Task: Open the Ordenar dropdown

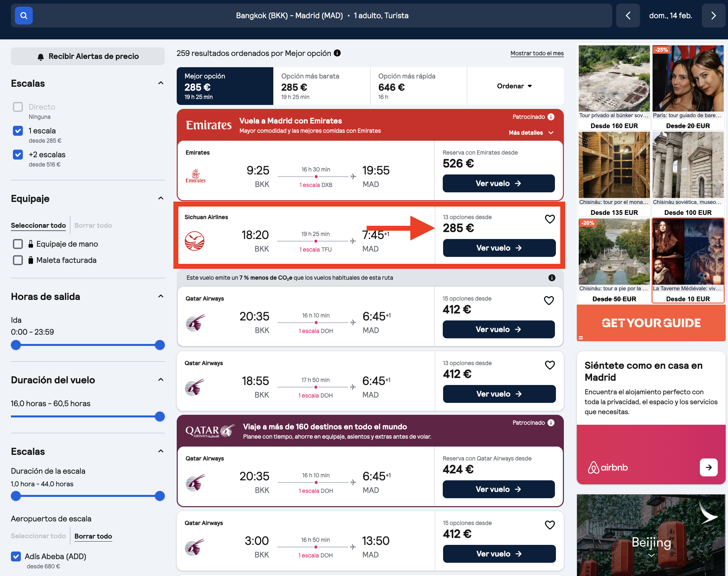Action: pyautogui.click(x=515, y=86)
